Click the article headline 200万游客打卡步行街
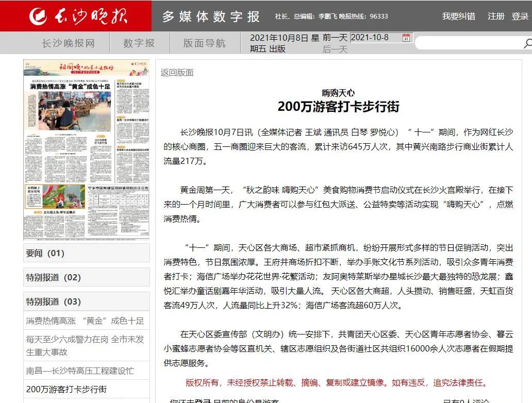Viewport: 532px width, 403px height. point(338,107)
